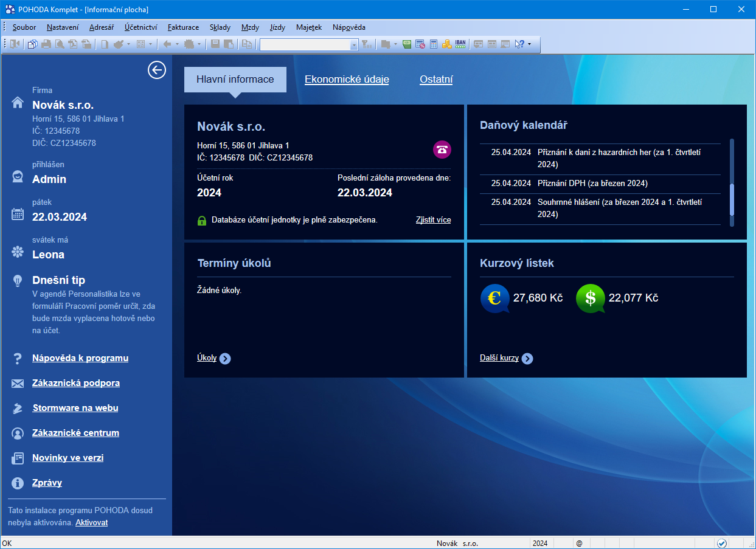Viewport: 756px width, 549px height.
Task: Click the green banknote icon in toolbar
Action: pos(407,44)
